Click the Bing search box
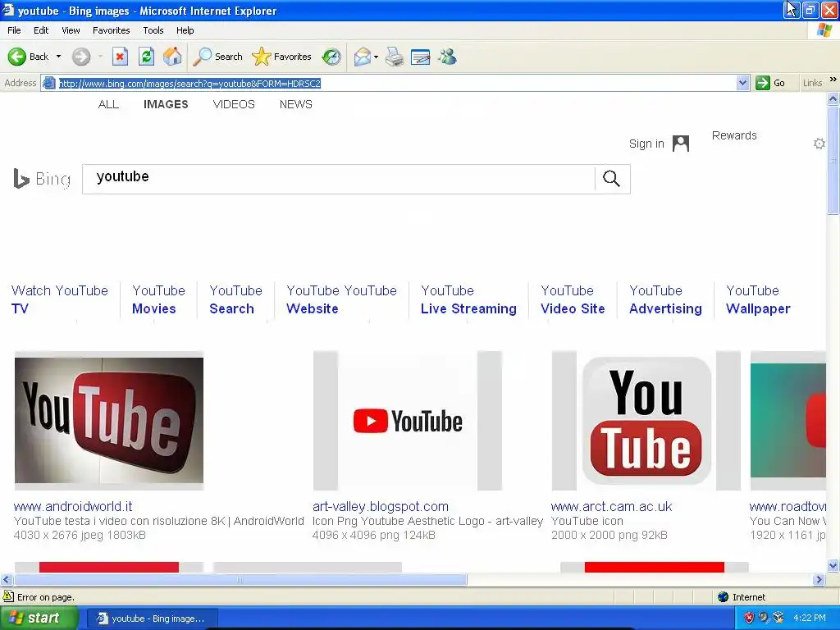The image size is (840, 630). pos(339,179)
